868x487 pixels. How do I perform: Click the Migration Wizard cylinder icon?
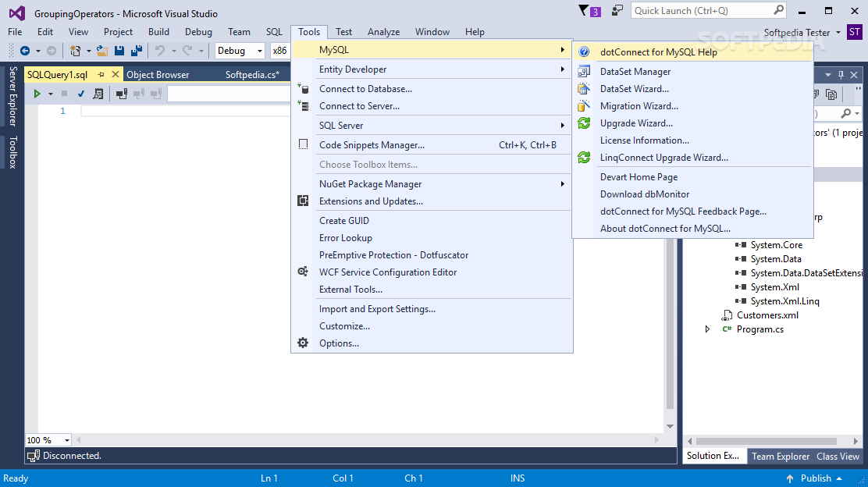click(x=584, y=105)
